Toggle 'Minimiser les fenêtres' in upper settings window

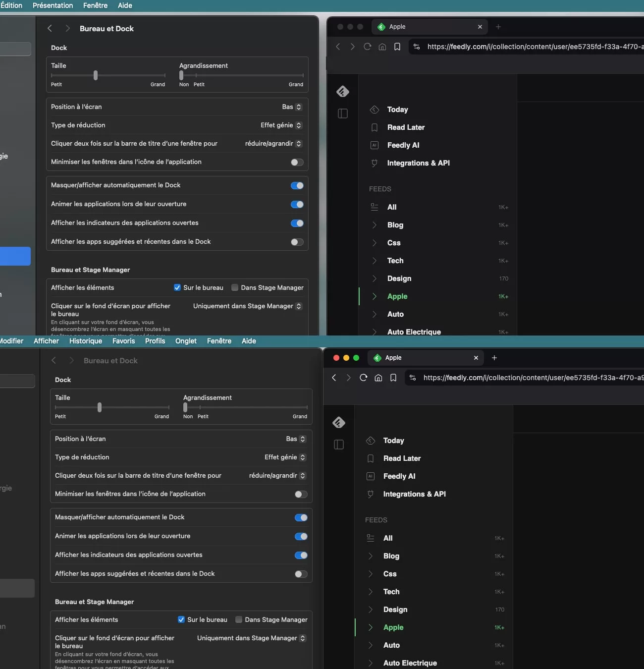pos(297,162)
